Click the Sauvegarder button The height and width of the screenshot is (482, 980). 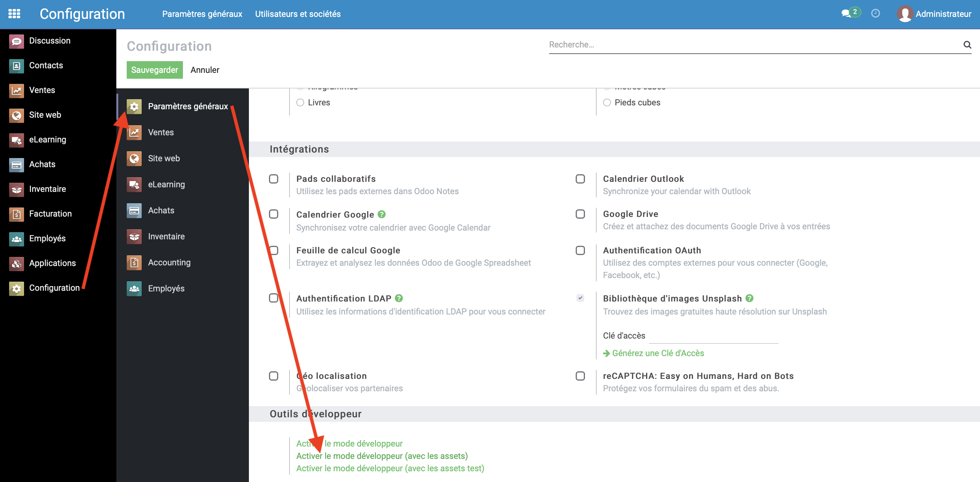154,70
